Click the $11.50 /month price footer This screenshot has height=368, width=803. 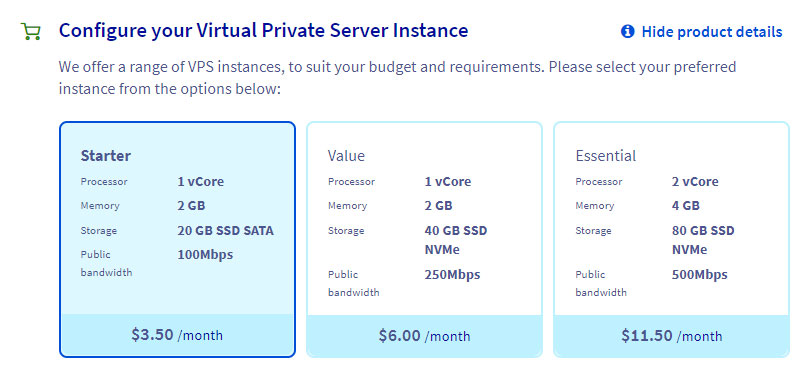pos(671,335)
